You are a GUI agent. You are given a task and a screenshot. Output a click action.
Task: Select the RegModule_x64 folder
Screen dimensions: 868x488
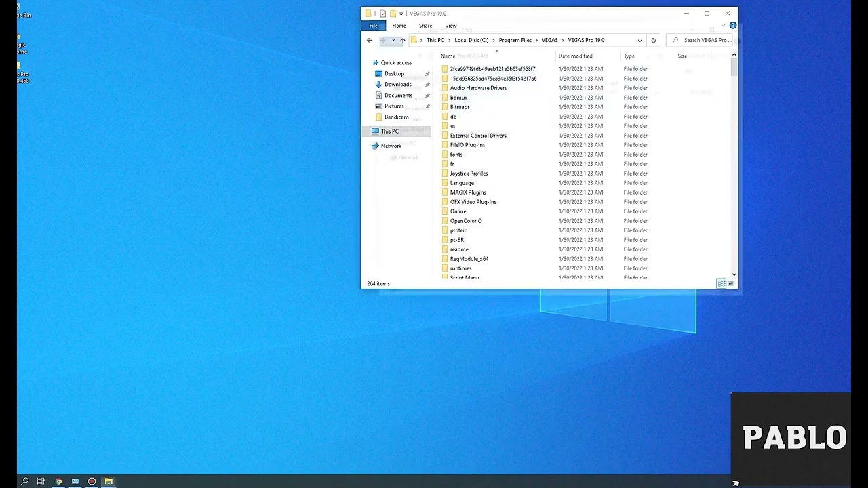(x=469, y=259)
